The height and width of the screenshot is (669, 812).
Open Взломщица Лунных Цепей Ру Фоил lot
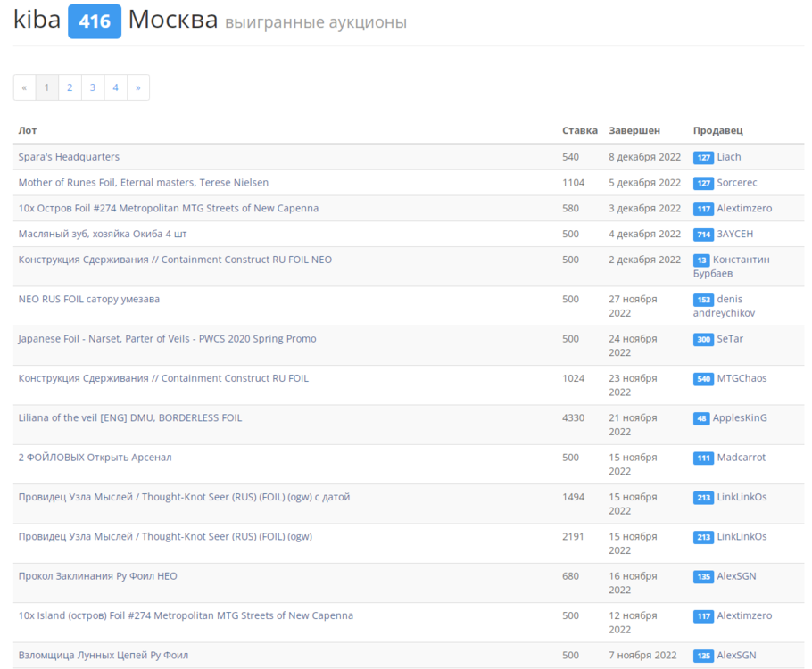pos(103,656)
